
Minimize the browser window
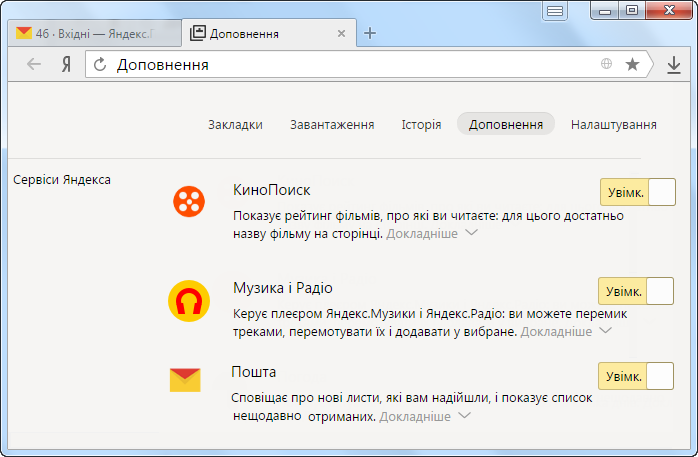point(605,10)
